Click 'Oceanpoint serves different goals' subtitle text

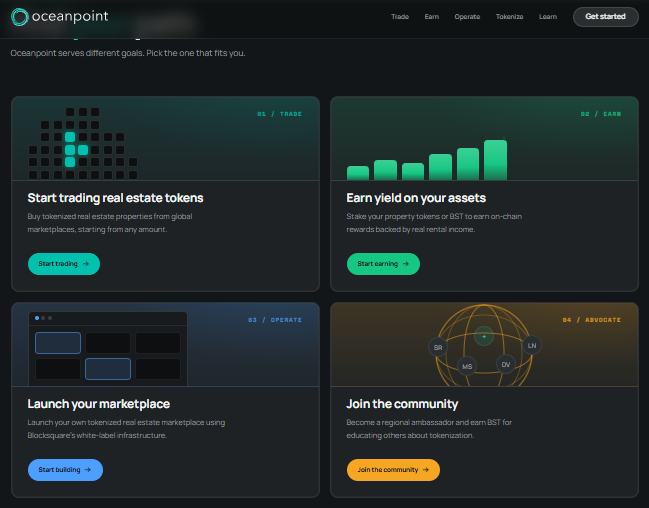128,53
